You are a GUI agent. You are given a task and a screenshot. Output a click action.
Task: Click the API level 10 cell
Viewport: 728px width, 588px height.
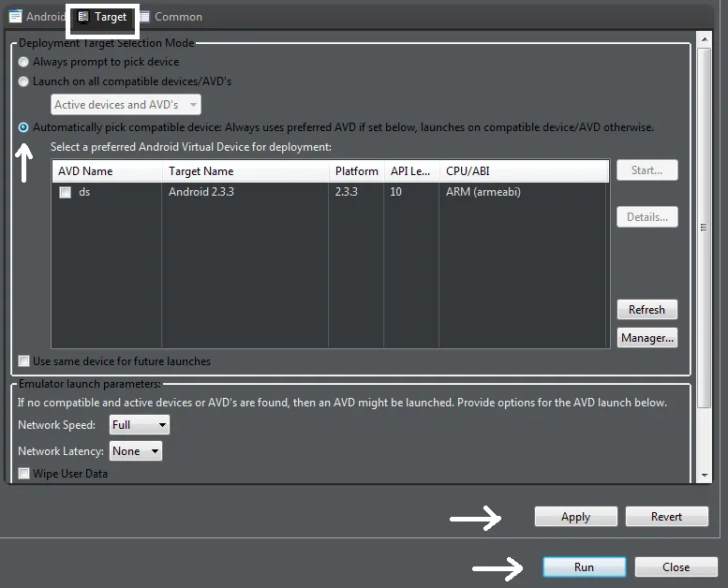click(395, 192)
